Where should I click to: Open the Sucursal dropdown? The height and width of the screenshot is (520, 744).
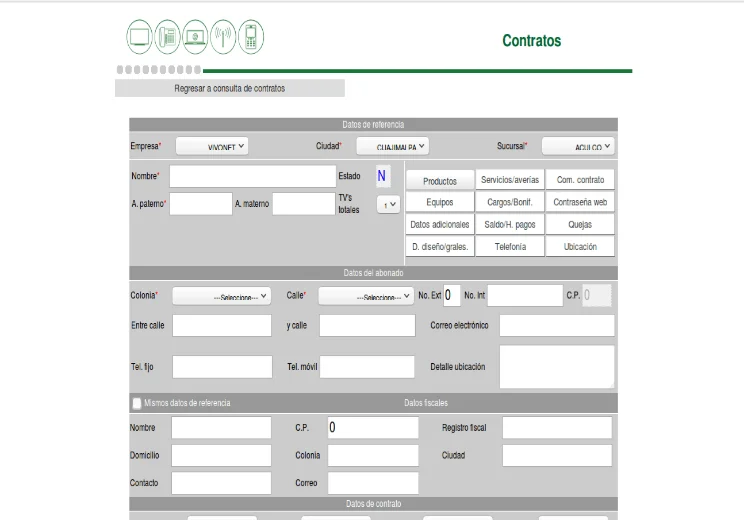tap(578, 146)
